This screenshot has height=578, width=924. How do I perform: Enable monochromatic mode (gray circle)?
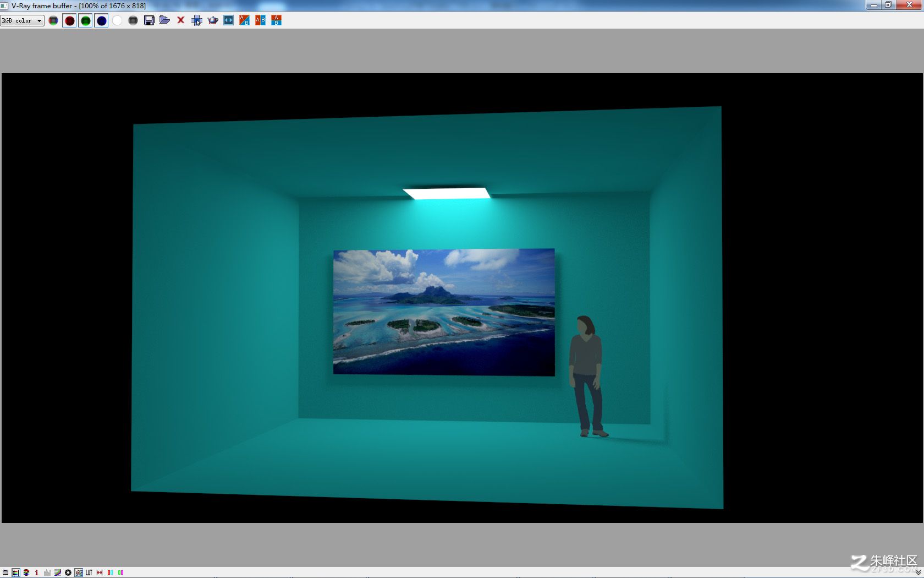click(133, 20)
